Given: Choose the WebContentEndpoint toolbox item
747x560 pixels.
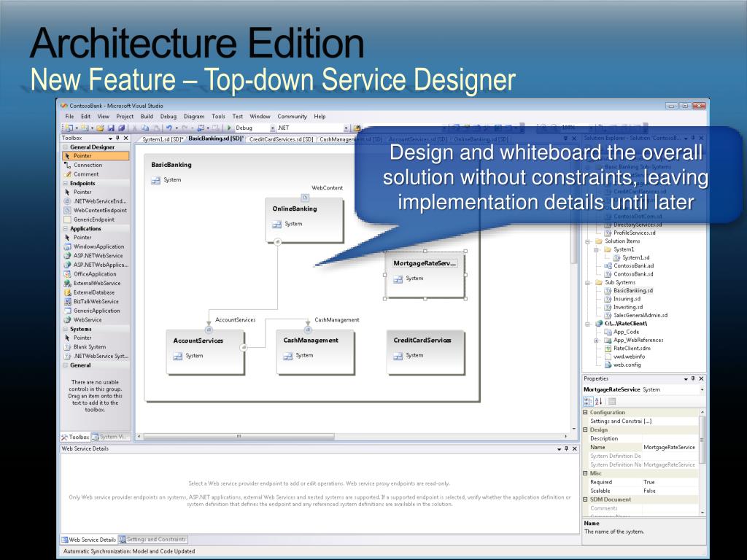Looking at the screenshot, I should (96, 210).
